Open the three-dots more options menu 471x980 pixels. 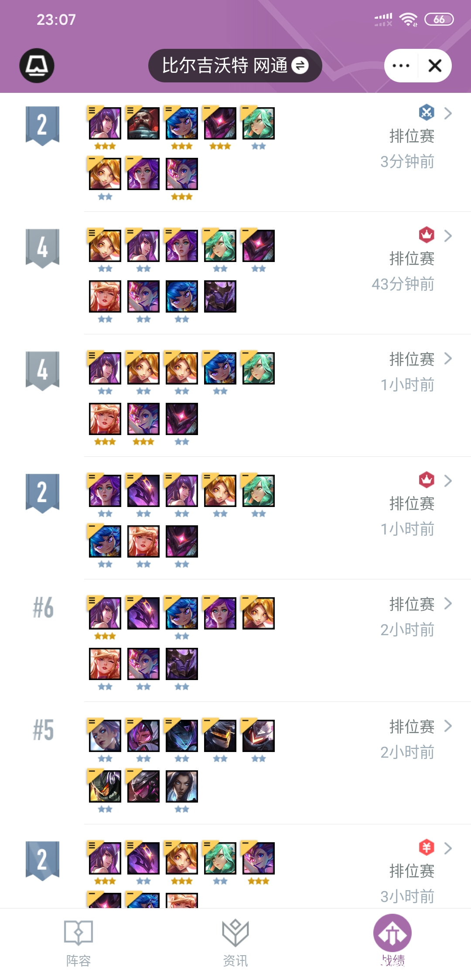tap(401, 66)
